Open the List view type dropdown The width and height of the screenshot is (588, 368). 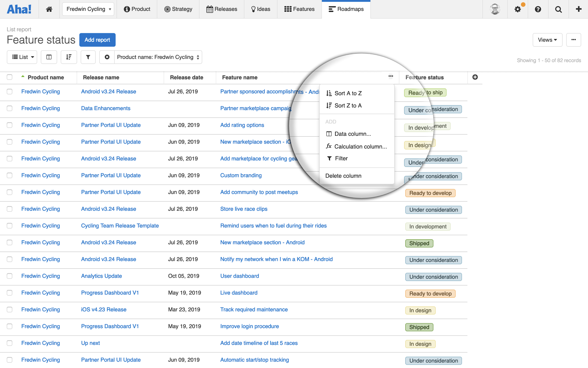tap(22, 57)
